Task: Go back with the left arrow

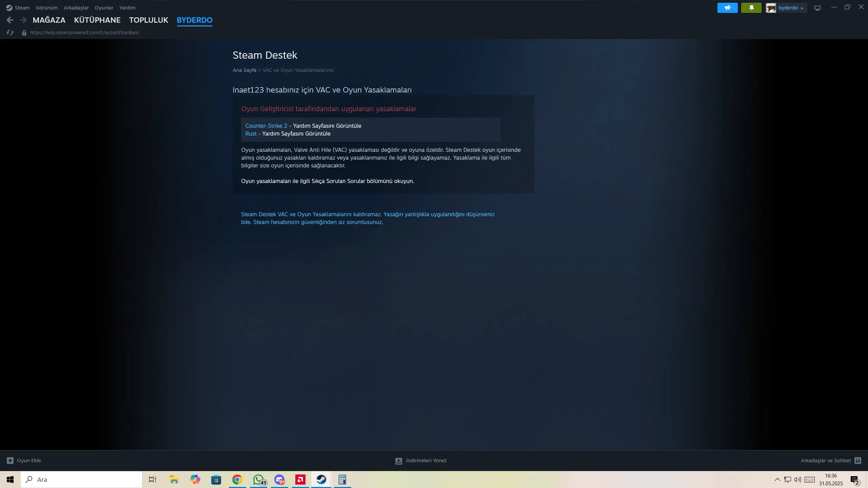Action: (10, 20)
